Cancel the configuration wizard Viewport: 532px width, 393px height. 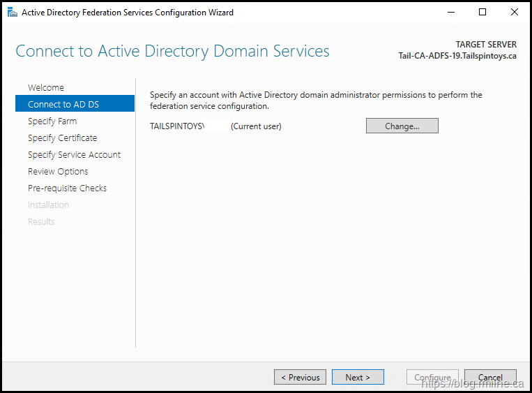[490, 377]
